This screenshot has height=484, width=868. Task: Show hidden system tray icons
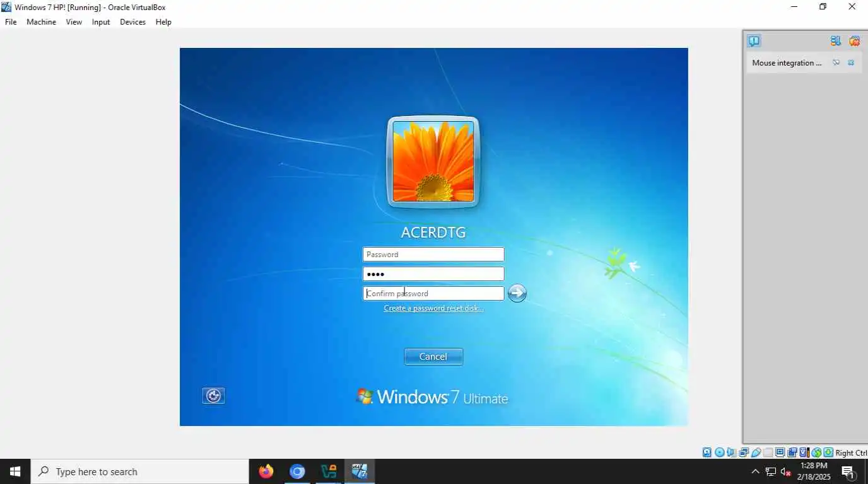click(755, 471)
